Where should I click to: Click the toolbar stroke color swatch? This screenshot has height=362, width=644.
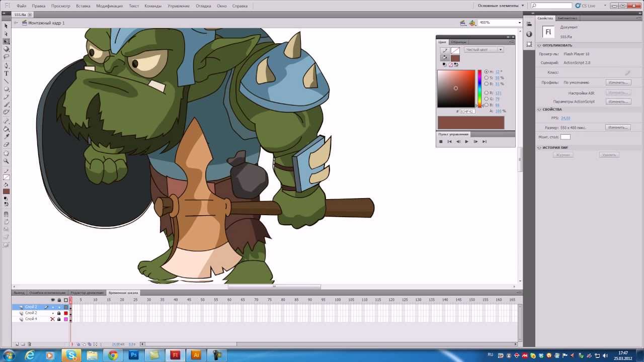point(6,177)
